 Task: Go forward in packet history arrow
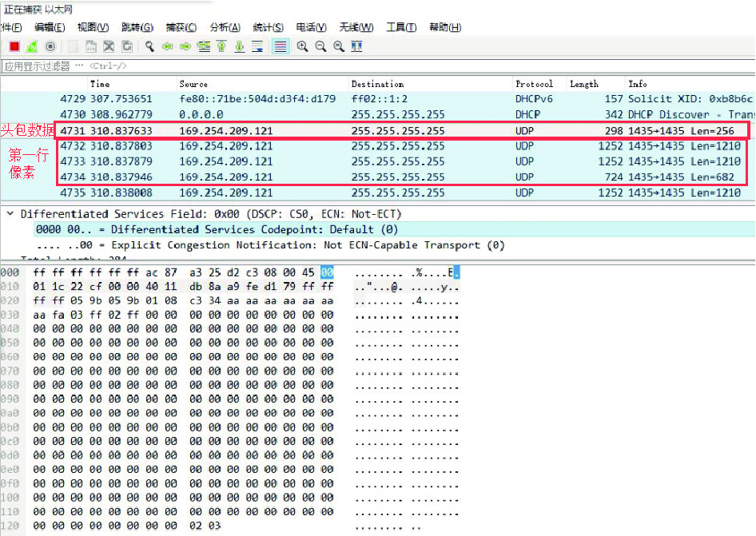pyautogui.click(x=185, y=47)
